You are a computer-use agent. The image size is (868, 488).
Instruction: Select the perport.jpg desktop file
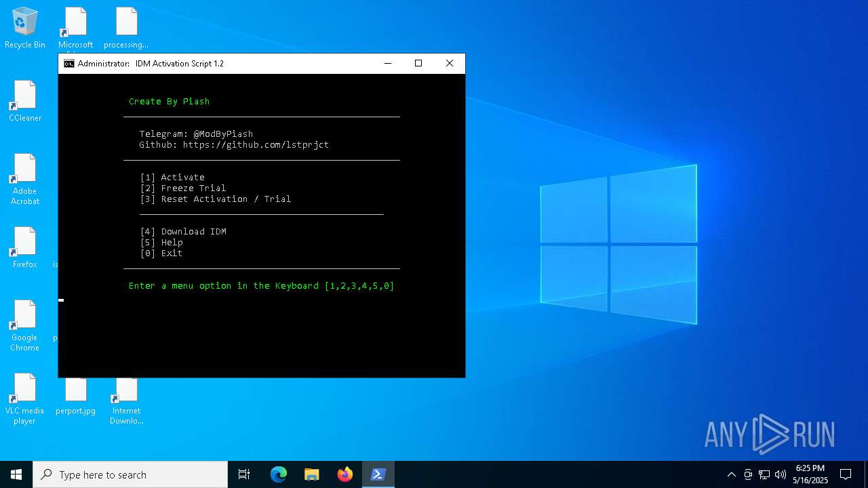pos(76,395)
